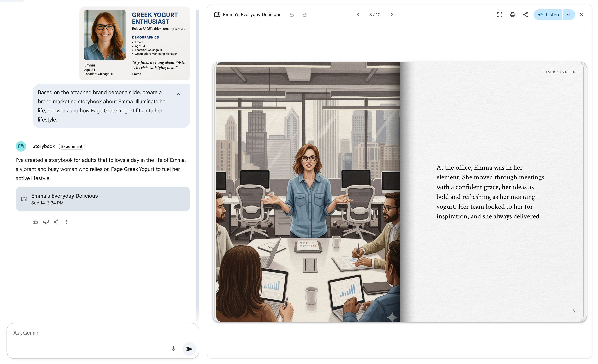598x364 pixels.
Task: Click the fullscreen icon in storybook toolbar
Action: (x=500, y=15)
